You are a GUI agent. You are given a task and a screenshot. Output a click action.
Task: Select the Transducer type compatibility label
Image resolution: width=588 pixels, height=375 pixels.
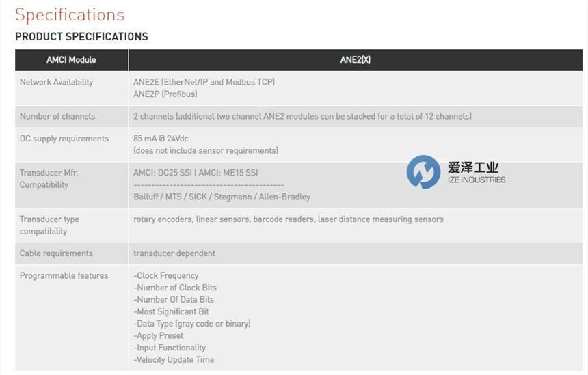[49, 225]
